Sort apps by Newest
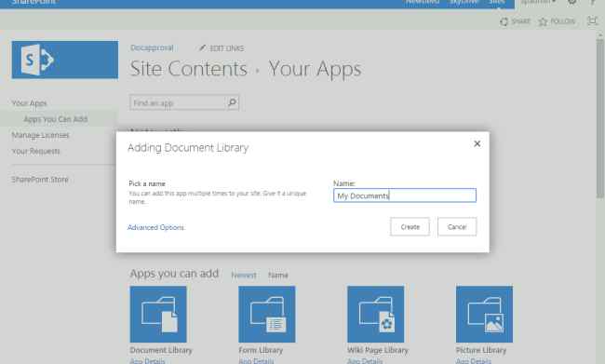The width and height of the screenshot is (605, 364). pos(244,276)
